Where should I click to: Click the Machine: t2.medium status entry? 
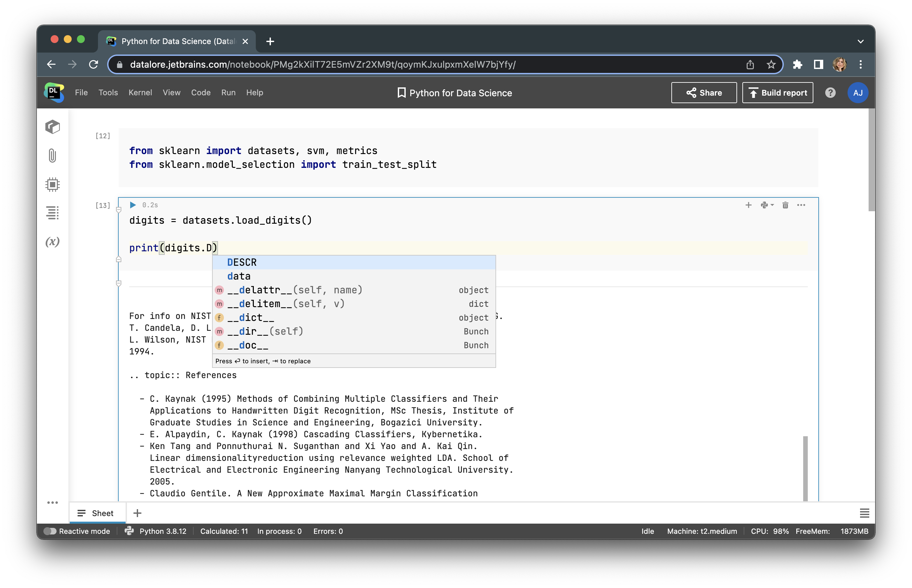click(702, 531)
